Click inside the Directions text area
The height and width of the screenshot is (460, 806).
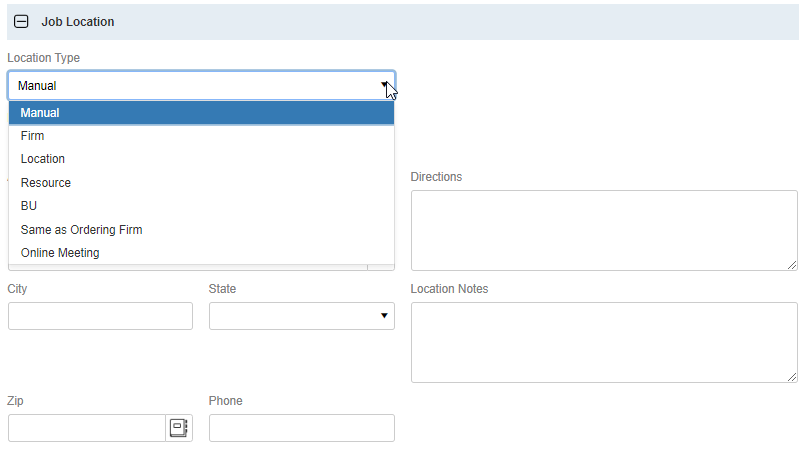pos(603,230)
